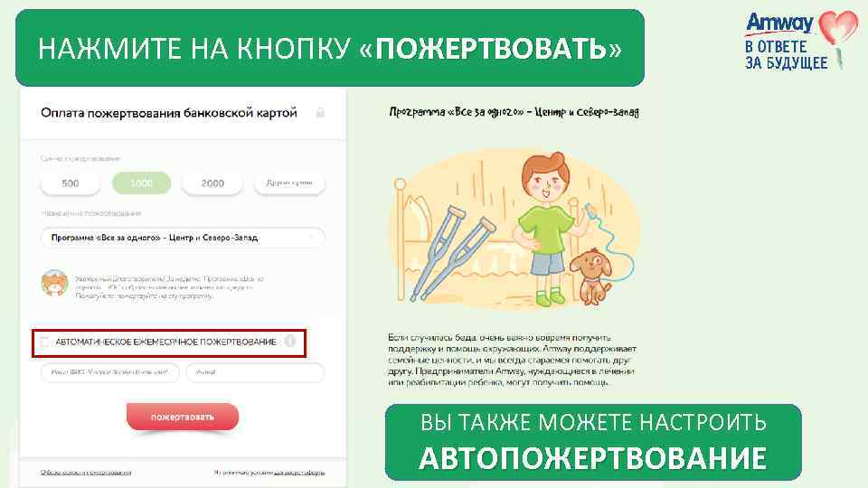Screen dimensions: 868x488
Task: Select the 500 donation amount
Action: click(x=71, y=183)
